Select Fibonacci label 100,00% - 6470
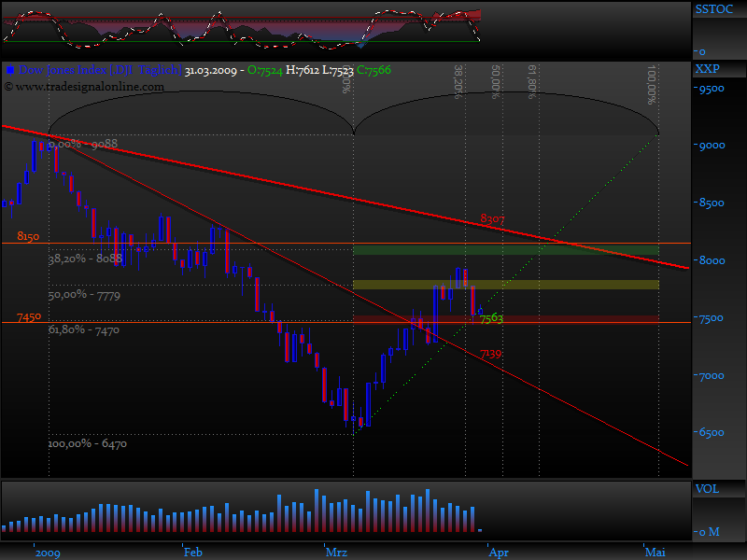 88,444
